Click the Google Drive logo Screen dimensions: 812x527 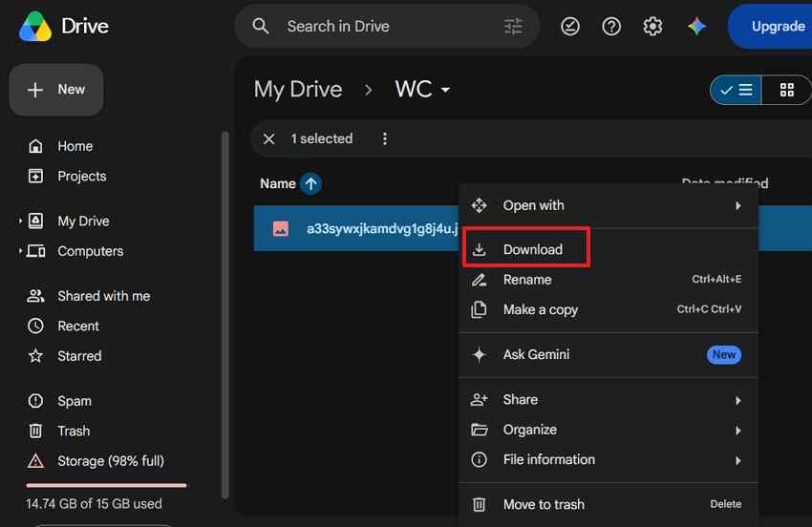coord(35,27)
